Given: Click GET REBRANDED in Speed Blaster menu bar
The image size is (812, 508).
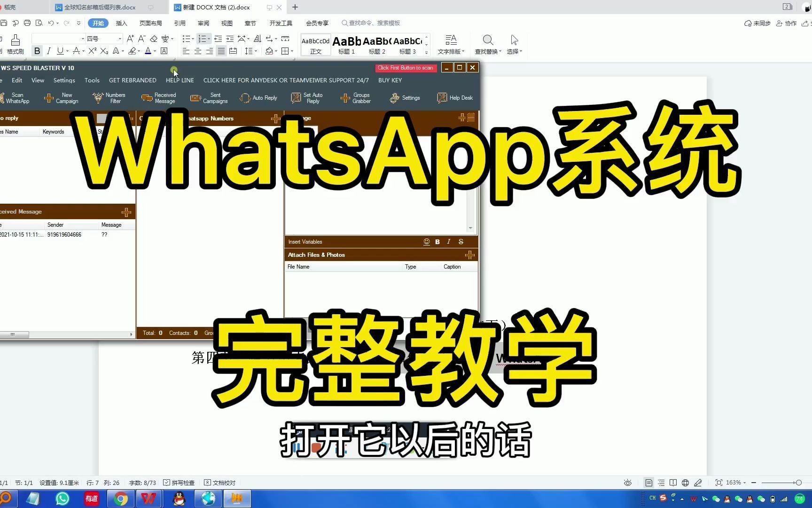Looking at the screenshot, I should click(x=133, y=80).
